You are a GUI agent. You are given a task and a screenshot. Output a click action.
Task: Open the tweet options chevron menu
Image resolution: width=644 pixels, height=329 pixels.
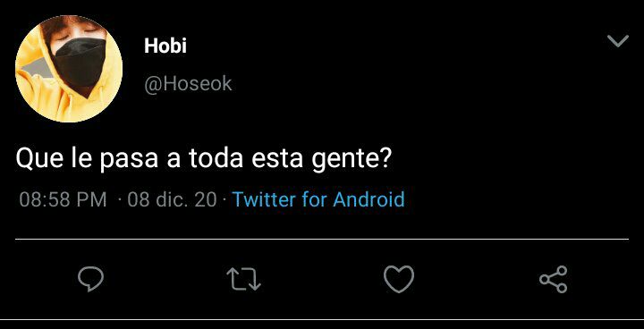click(618, 41)
